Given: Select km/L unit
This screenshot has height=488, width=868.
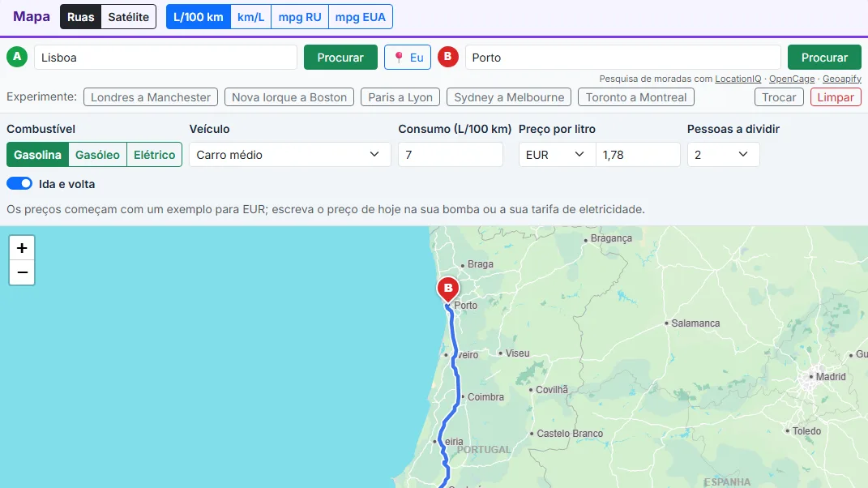Looking at the screenshot, I should pyautogui.click(x=250, y=16).
